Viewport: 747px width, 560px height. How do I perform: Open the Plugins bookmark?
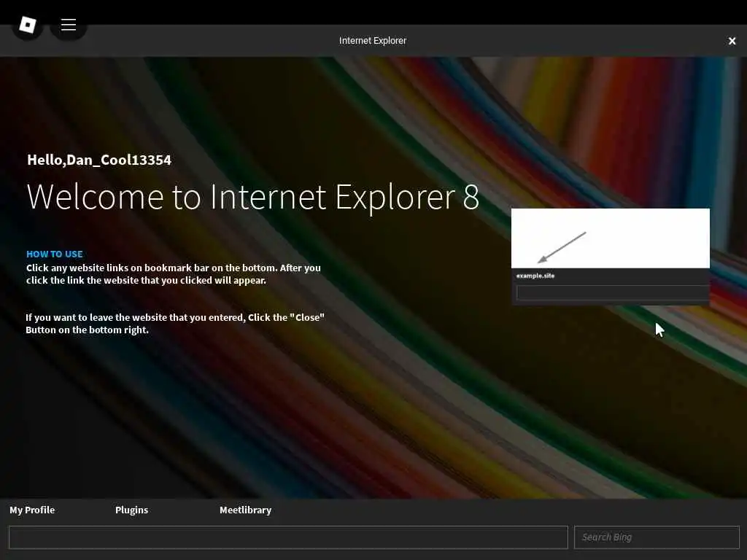pos(131,510)
